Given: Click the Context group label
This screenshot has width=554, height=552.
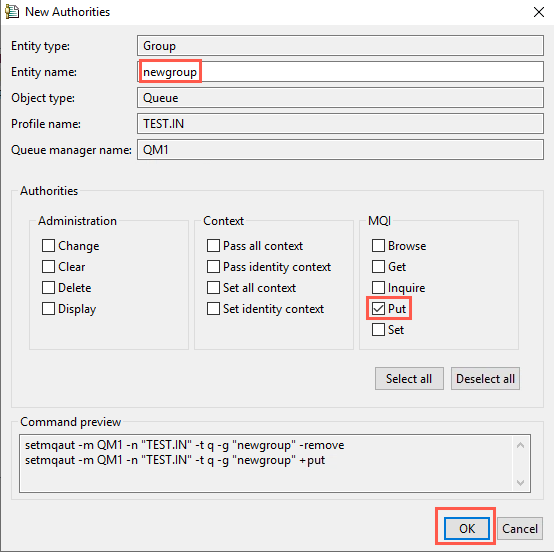Looking at the screenshot, I should [x=224, y=221].
